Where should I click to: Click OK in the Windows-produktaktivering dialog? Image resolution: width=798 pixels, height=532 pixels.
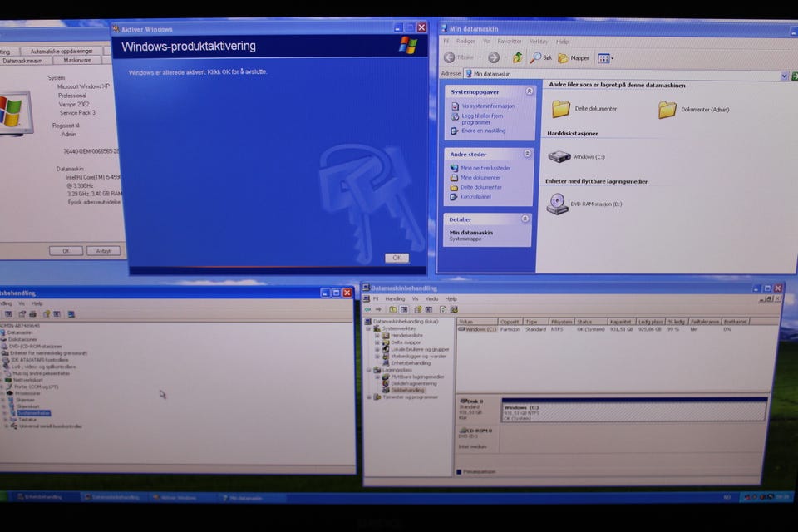coord(397,258)
